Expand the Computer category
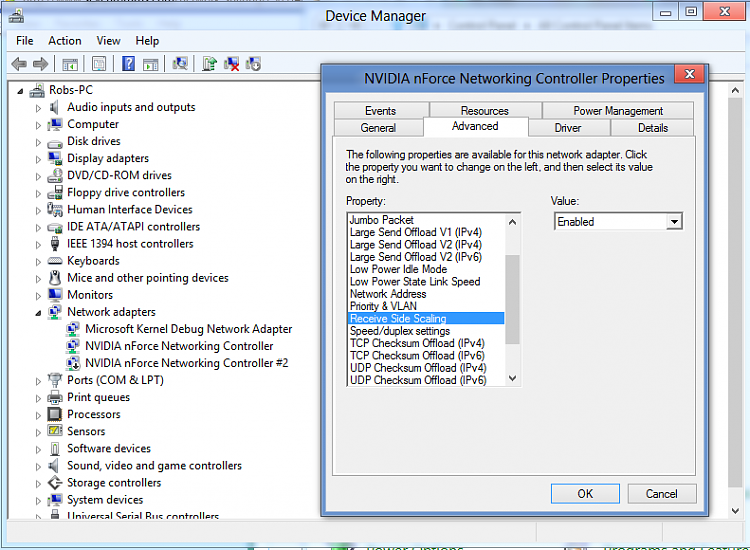Screen dimensions: 750x550 point(38,125)
